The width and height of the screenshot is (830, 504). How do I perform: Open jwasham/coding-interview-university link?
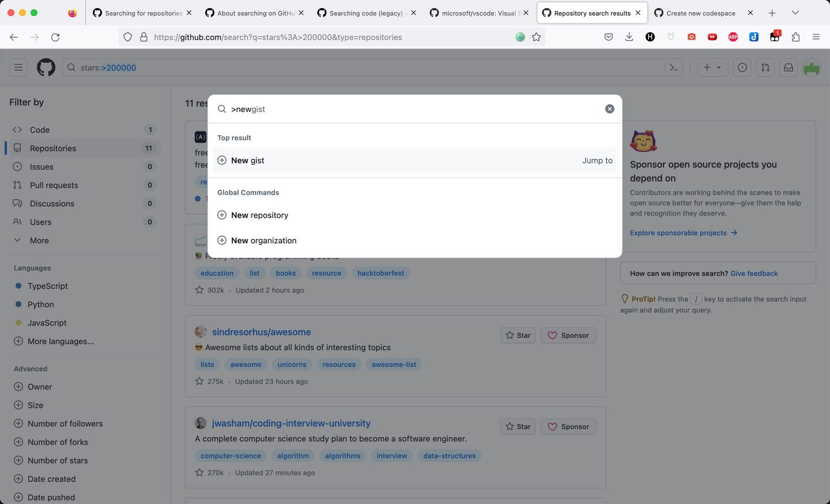pyautogui.click(x=291, y=423)
